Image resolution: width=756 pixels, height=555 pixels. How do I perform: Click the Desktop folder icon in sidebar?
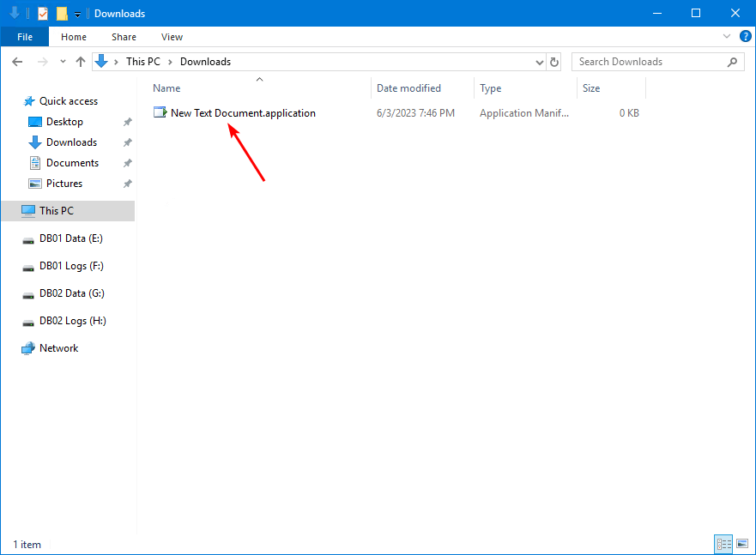pyautogui.click(x=35, y=122)
